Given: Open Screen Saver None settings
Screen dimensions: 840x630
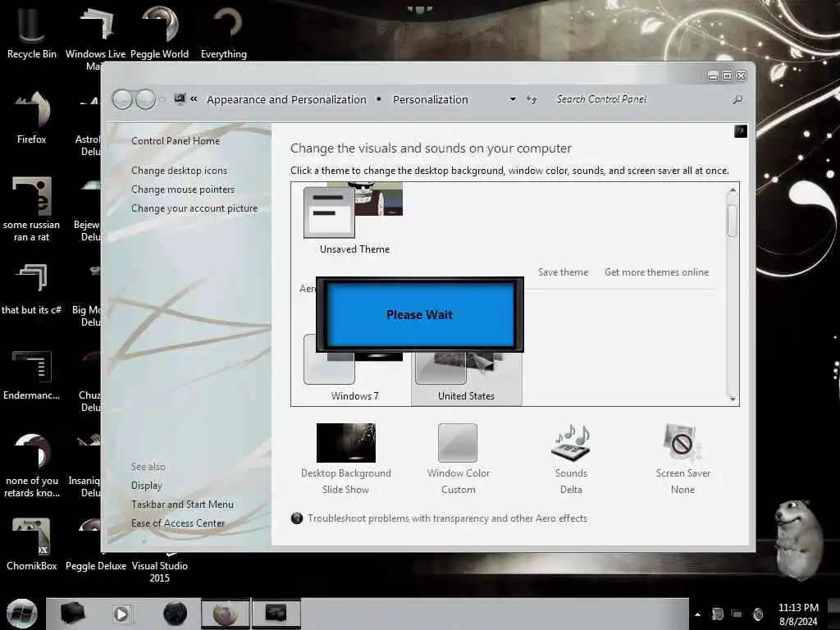Looking at the screenshot, I should tap(683, 459).
